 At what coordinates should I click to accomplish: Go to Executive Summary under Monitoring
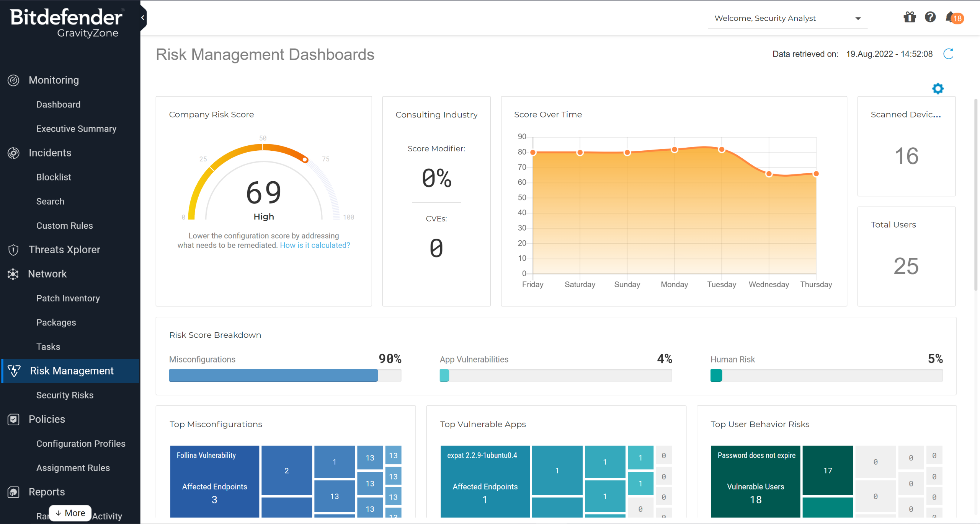[76, 129]
